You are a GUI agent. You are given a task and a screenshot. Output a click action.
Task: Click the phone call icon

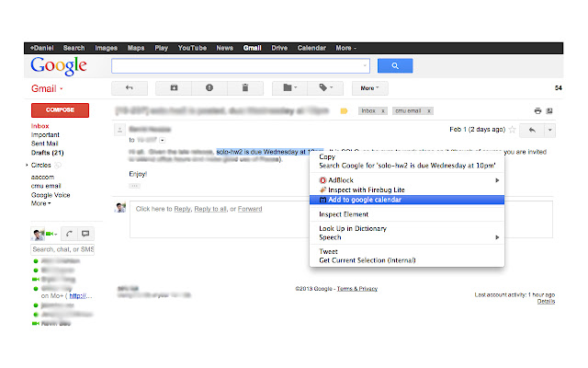[x=69, y=234]
